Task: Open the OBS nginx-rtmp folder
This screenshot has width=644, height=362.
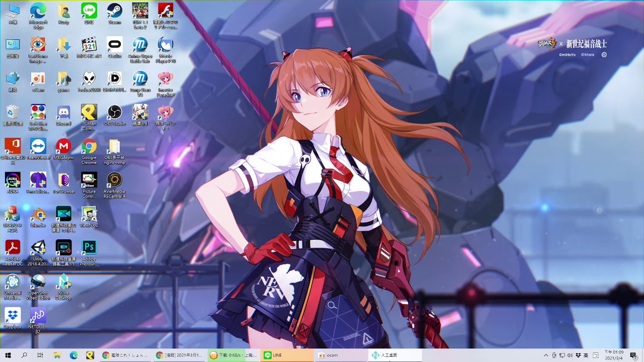Action: pyautogui.click(x=114, y=151)
